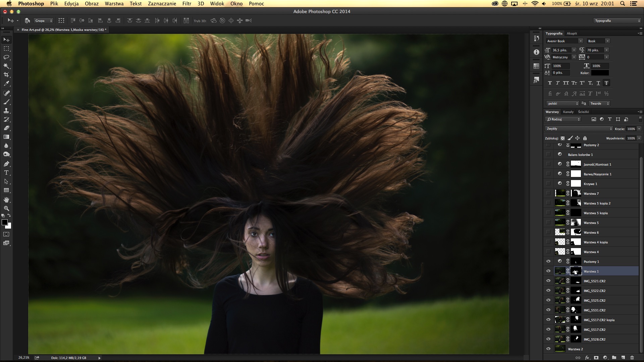
Task: Select the Type tool
Action: (6, 172)
